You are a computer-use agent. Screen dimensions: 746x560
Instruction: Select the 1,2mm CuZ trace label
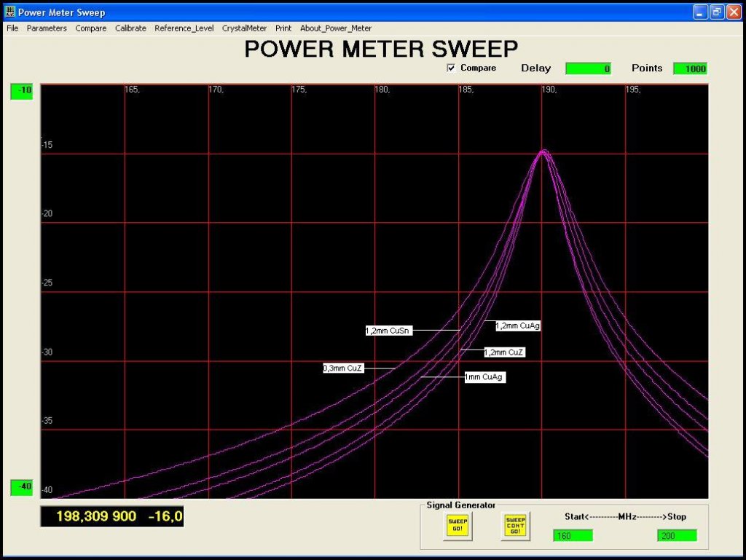pos(504,352)
